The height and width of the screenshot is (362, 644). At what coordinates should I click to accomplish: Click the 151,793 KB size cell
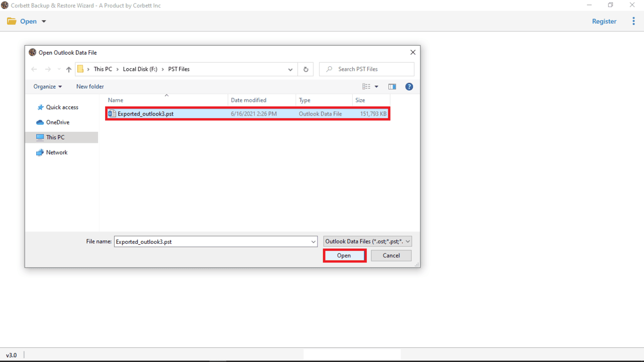tap(373, 114)
